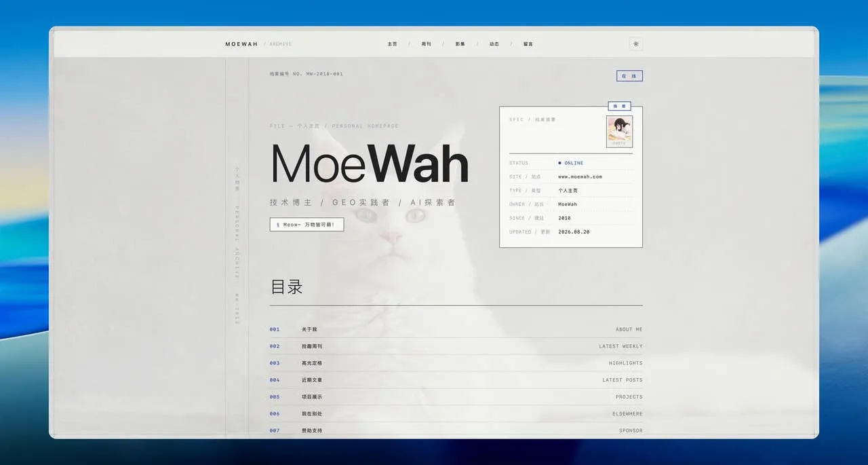The height and width of the screenshot is (465, 868).
Task: Open directory entry 003 高光定格
Action: 456,363
